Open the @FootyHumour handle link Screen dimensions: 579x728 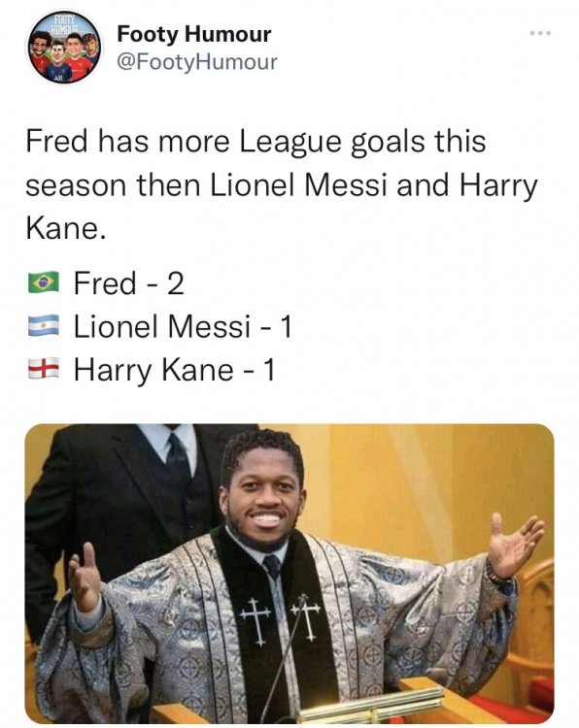tap(197, 62)
